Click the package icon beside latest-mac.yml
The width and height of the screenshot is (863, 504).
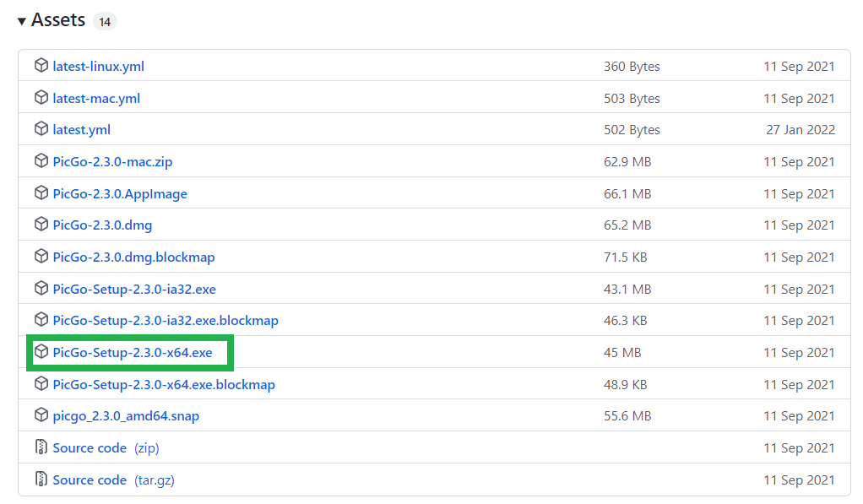41,97
